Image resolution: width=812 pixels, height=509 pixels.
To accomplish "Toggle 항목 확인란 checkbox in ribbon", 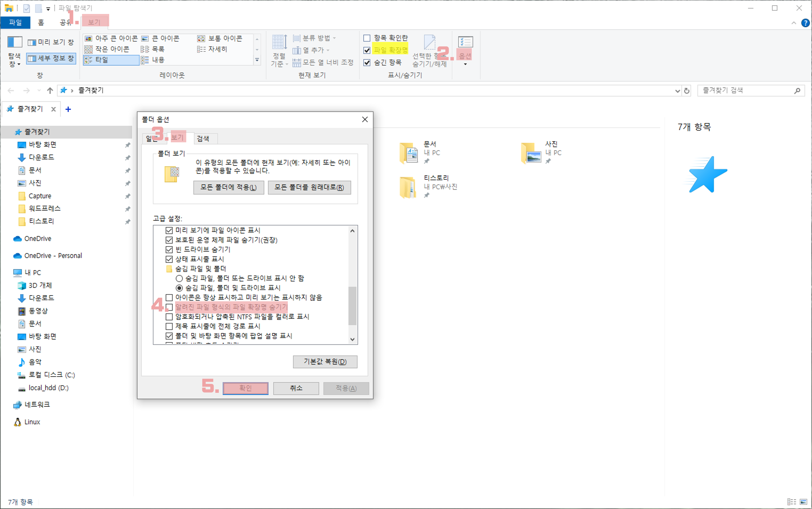I will [x=367, y=38].
